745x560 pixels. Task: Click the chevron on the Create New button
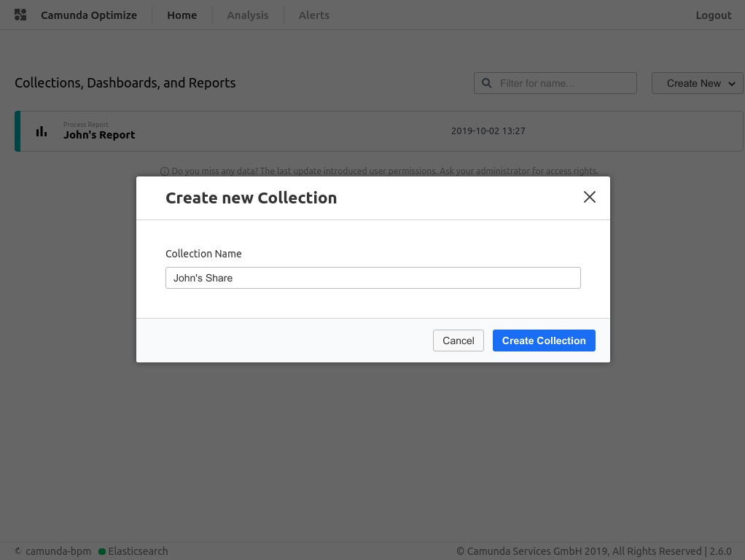pos(731,83)
